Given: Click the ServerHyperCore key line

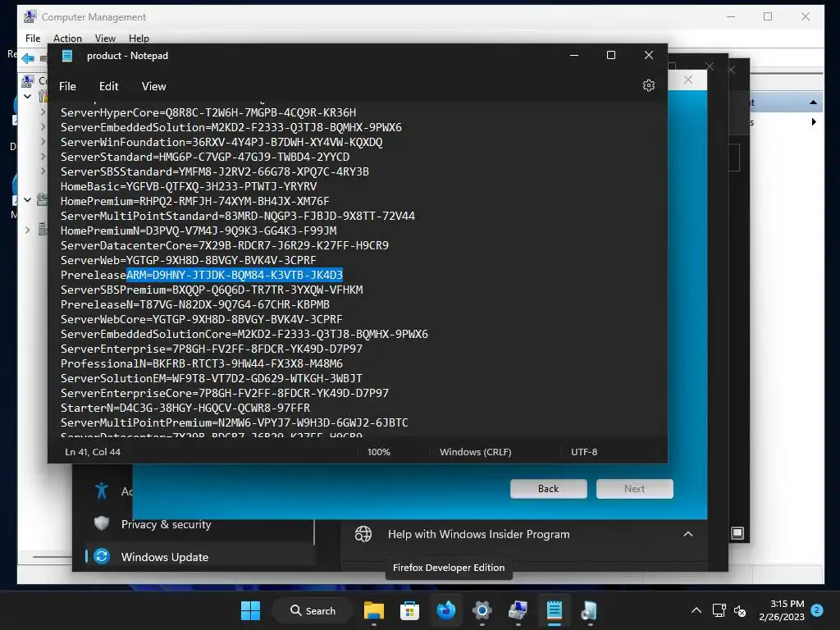Looking at the screenshot, I should [x=208, y=112].
